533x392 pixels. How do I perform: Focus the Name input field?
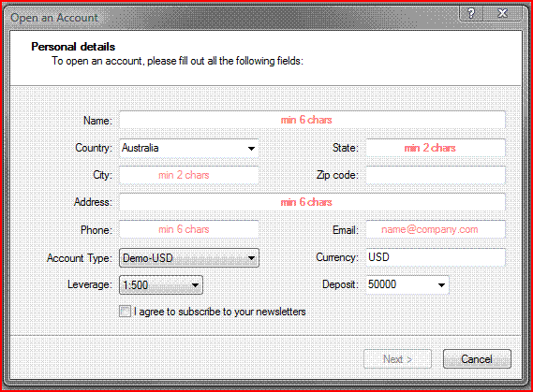312,120
